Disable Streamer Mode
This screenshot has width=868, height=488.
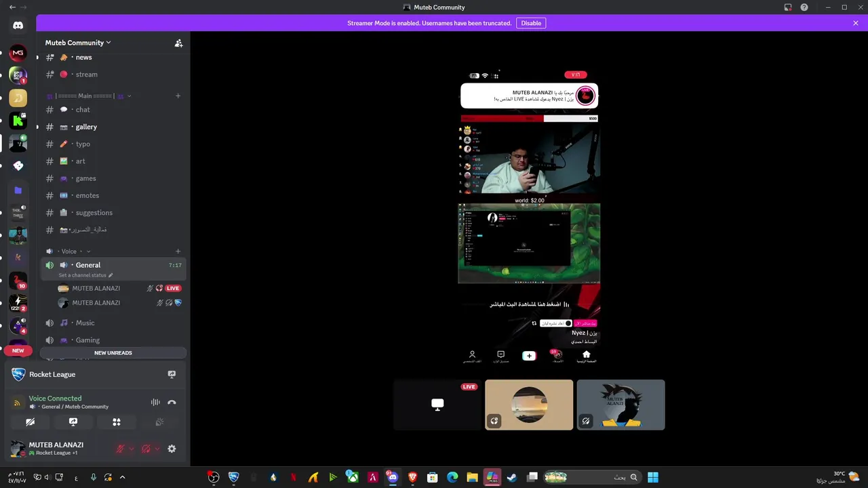point(531,23)
